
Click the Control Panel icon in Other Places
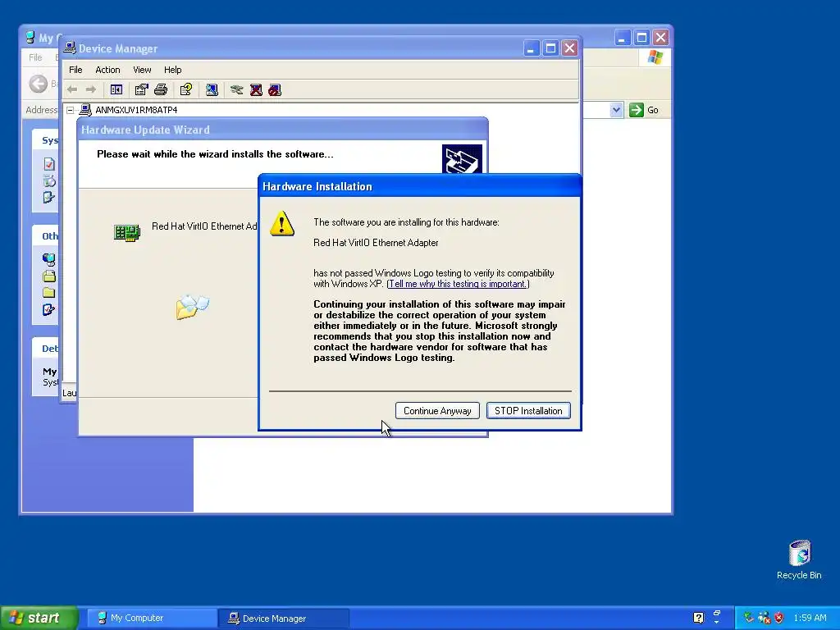tap(48, 309)
